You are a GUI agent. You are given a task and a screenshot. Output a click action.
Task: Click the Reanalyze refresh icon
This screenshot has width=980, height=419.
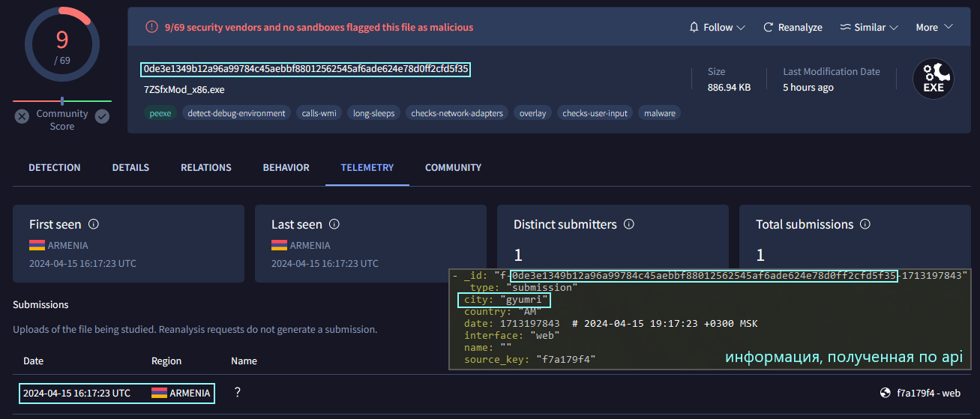pos(768,27)
